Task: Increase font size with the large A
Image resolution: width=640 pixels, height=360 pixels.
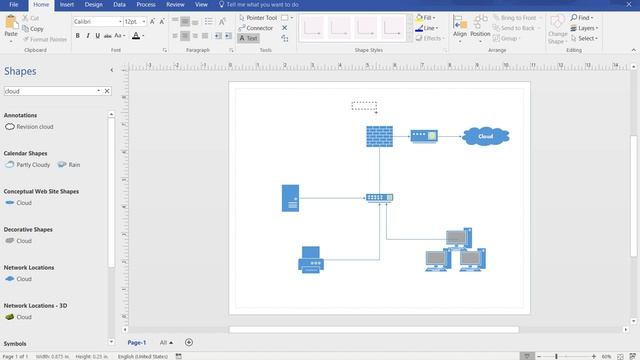Action: point(152,21)
